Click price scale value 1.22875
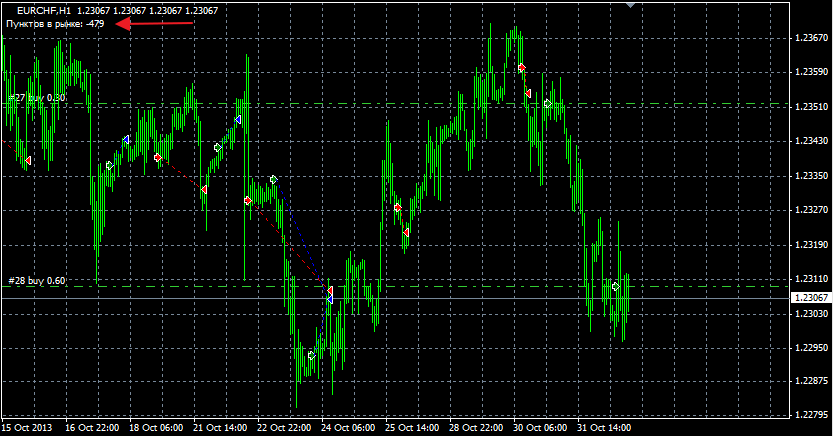Viewport: 833px width, 436px height. click(812, 381)
